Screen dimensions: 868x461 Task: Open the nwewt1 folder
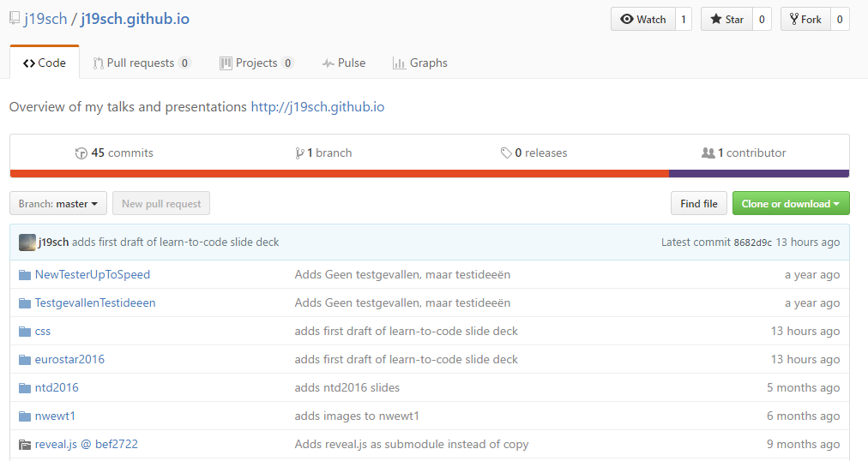(x=55, y=416)
